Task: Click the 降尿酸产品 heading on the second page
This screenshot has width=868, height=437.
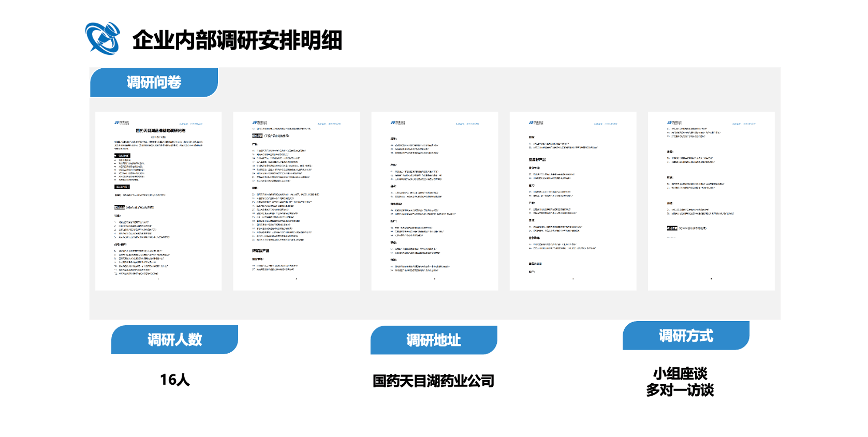Action: coord(260,251)
